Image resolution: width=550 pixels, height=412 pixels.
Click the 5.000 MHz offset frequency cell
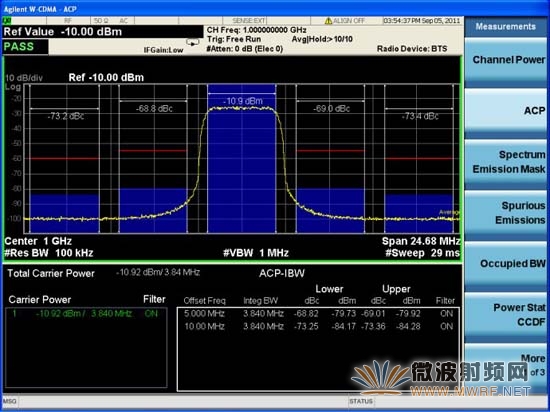tap(204, 313)
